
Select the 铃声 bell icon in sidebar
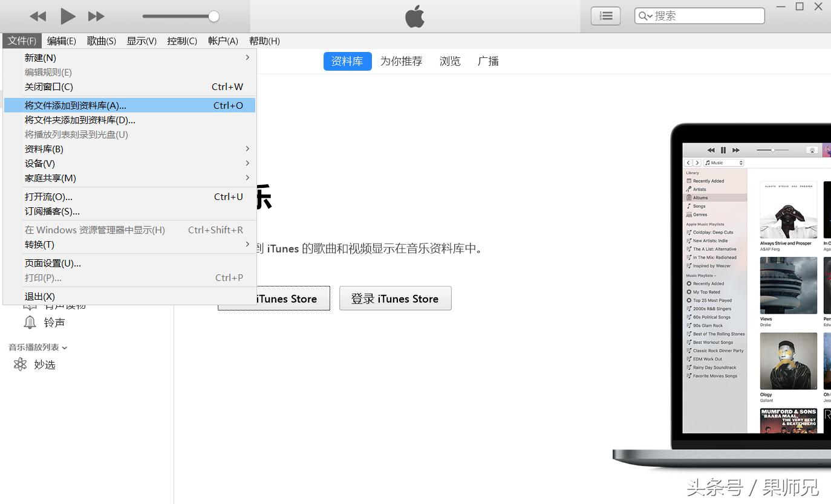point(30,323)
